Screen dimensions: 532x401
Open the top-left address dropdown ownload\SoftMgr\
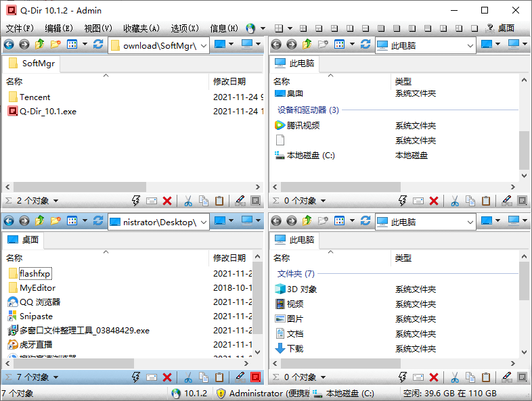(x=204, y=45)
